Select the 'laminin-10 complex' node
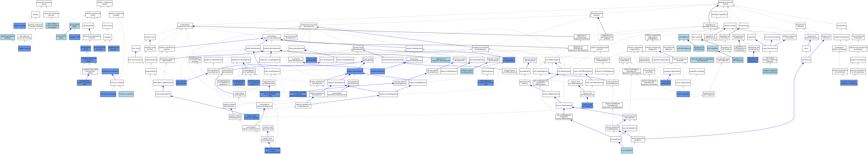This screenshot has width=868, height=154. (108, 94)
